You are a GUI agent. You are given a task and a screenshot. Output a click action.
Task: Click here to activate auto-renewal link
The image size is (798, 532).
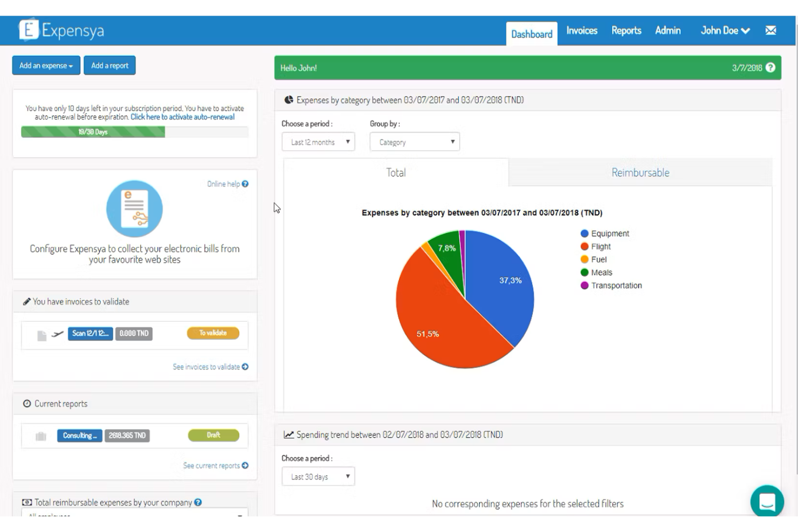(182, 117)
